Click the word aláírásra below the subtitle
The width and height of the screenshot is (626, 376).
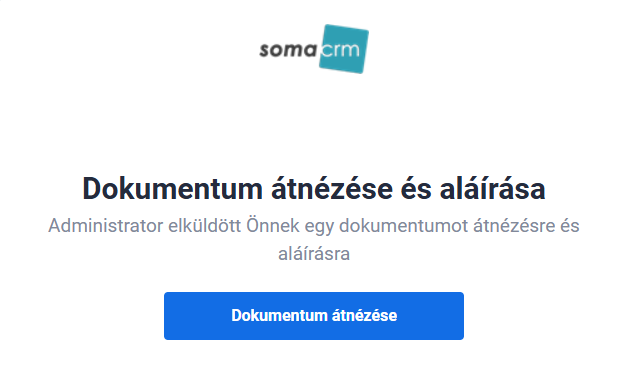click(x=314, y=254)
